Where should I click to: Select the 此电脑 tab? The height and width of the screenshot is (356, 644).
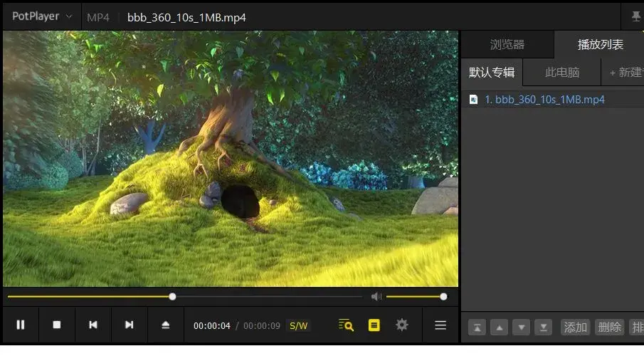click(x=562, y=73)
